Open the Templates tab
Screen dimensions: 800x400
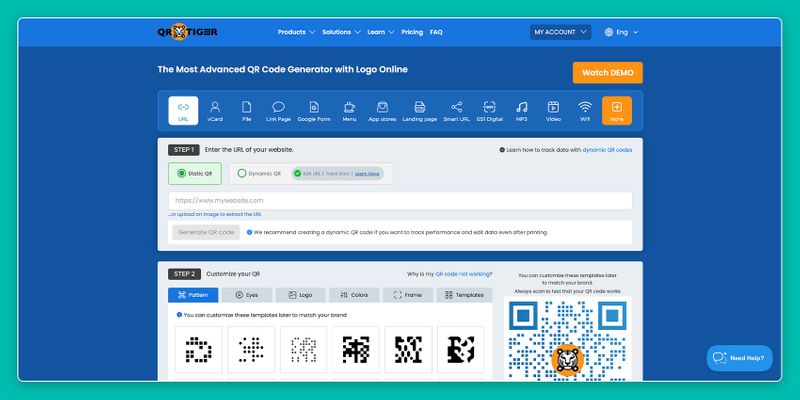[464, 295]
